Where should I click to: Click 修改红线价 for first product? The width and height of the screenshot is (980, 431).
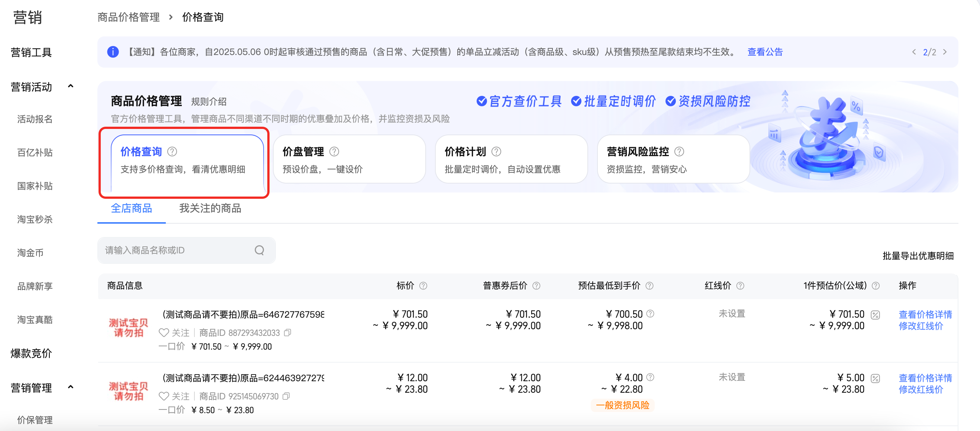pyautogui.click(x=921, y=326)
